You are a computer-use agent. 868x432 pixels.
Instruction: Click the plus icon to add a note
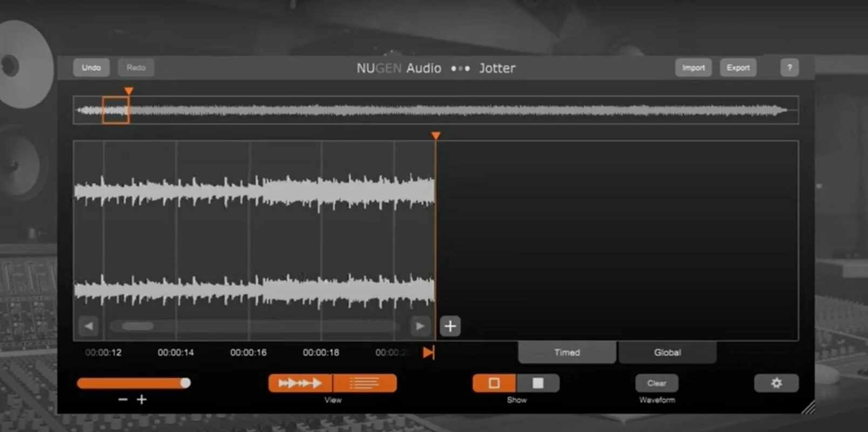450,326
